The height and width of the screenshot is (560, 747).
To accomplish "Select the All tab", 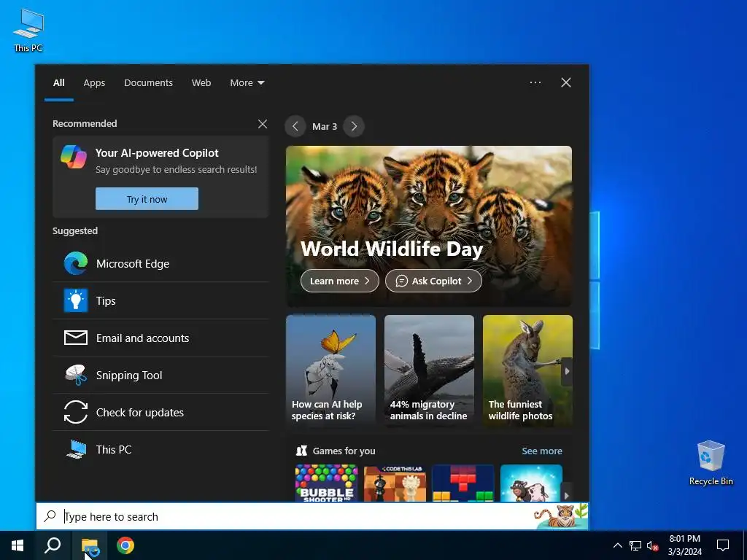I will (x=59, y=83).
